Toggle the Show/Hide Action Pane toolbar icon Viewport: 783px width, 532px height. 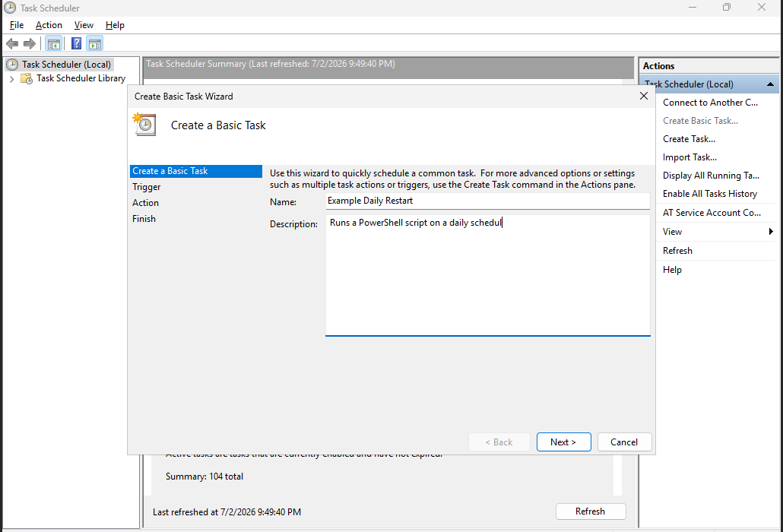click(x=94, y=44)
